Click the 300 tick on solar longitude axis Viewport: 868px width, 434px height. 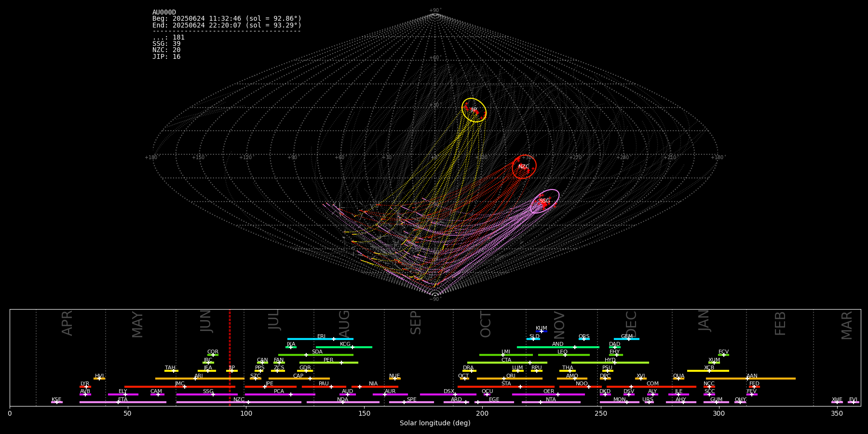point(719,413)
